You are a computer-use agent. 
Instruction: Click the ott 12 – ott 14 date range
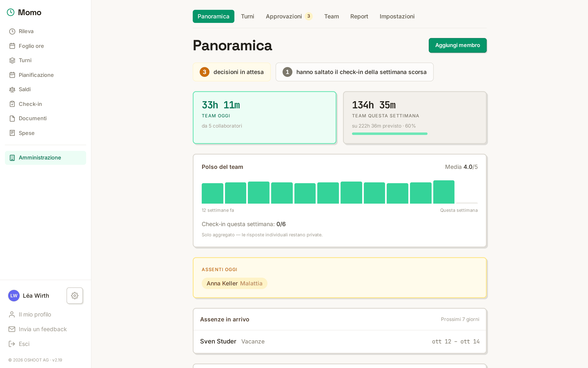(455, 341)
